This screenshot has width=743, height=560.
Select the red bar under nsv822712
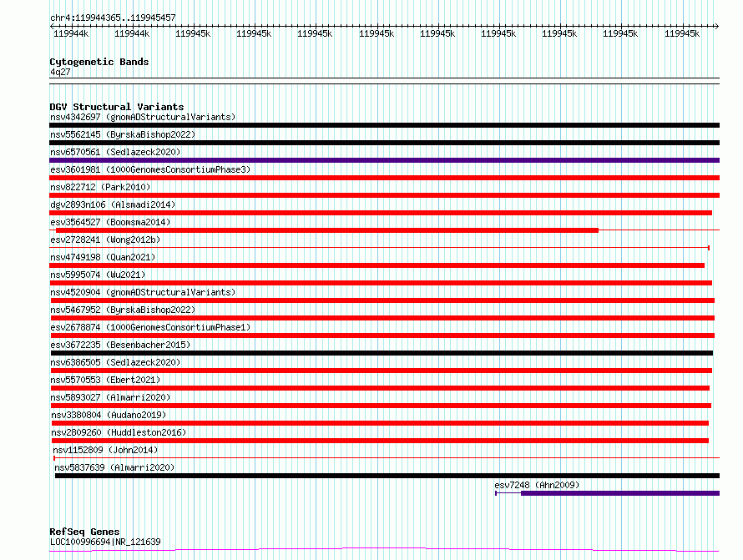coord(384,195)
